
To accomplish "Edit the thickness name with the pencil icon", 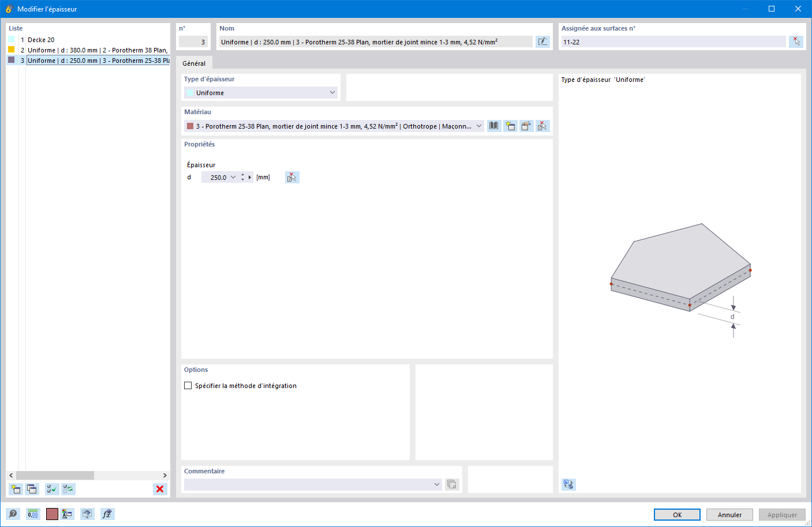I will click(x=542, y=42).
